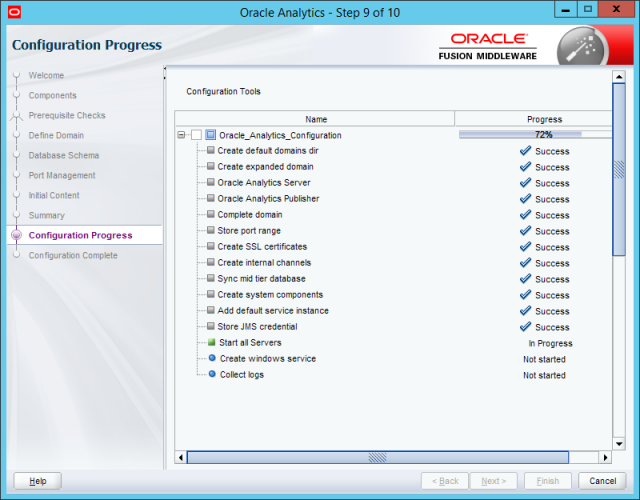Click the scroll right arrow
Viewport: 640px width, 500px height.
605,457
